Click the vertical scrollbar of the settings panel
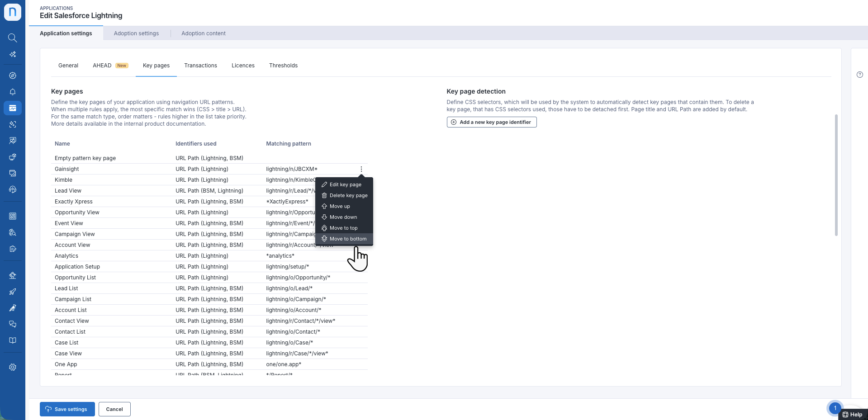This screenshot has height=420, width=868. click(836, 175)
